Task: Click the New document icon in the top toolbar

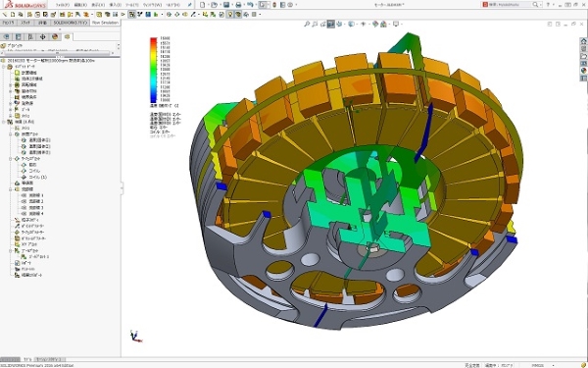Action: [203, 5]
